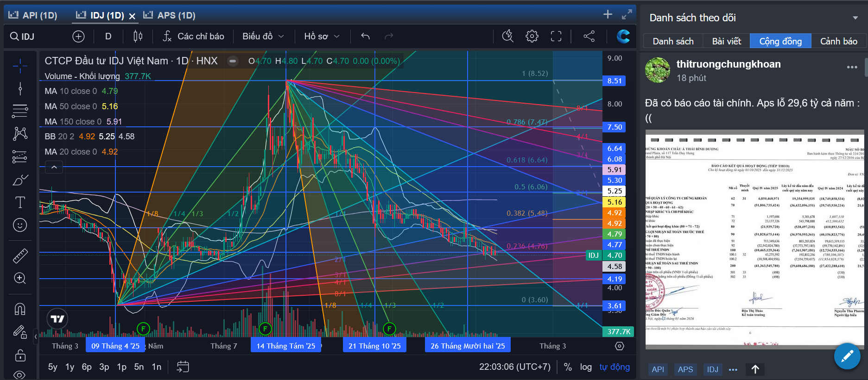Switch to the APS (1D) chart tab
This screenshot has width=868, height=380.
click(x=169, y=15)
